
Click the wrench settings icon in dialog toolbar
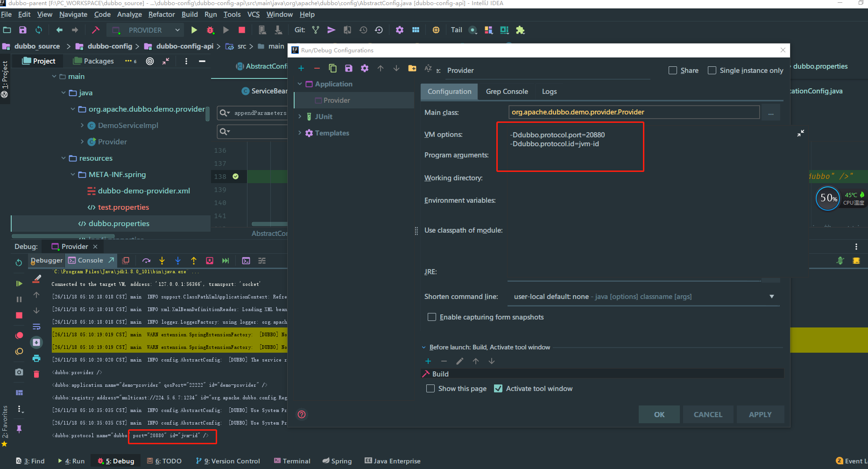tap(365, 68)
